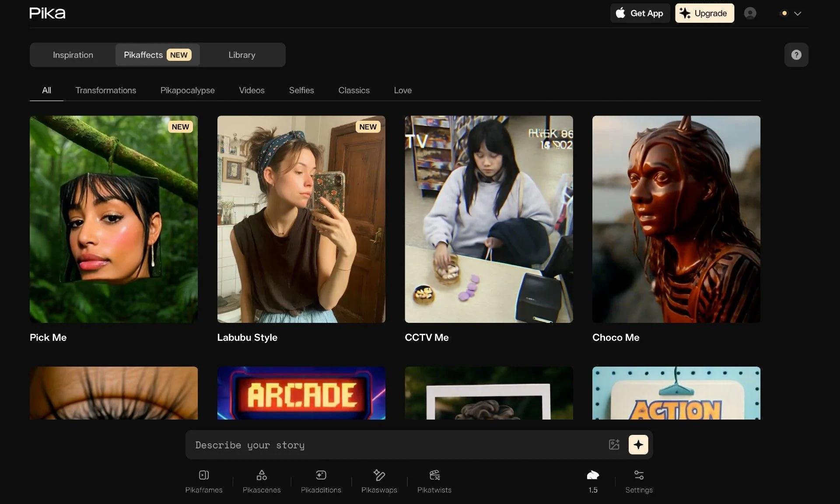
Task: Open the Pikaswaps tool
Action: click(x=379, y=481)
